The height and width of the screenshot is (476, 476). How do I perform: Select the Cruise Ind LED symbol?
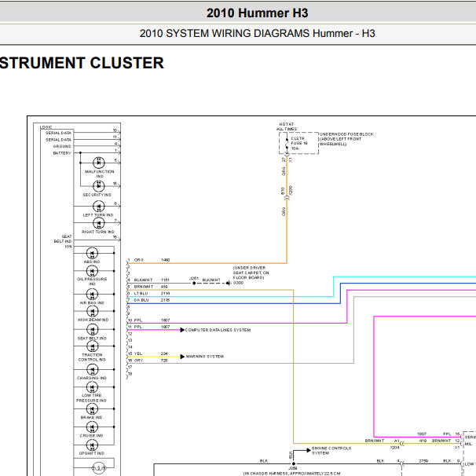[92, 427]
